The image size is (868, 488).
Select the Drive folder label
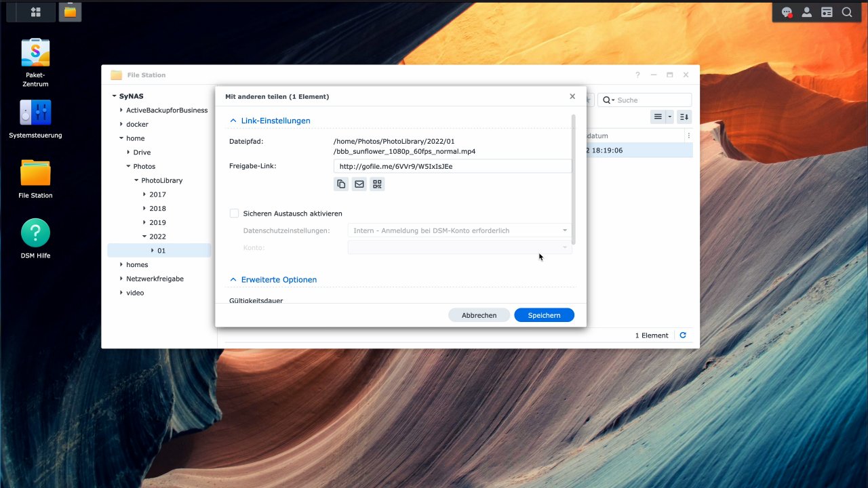pyautogui.click(x=142, y=152)
